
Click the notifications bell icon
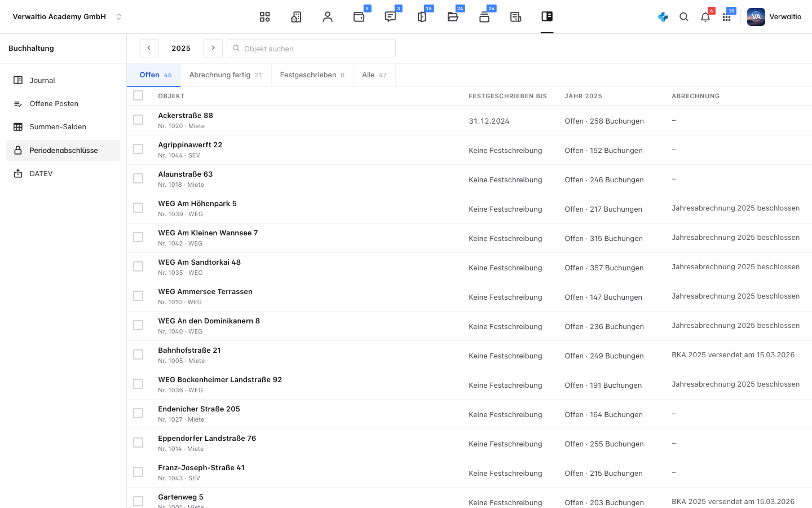point(705,17)
